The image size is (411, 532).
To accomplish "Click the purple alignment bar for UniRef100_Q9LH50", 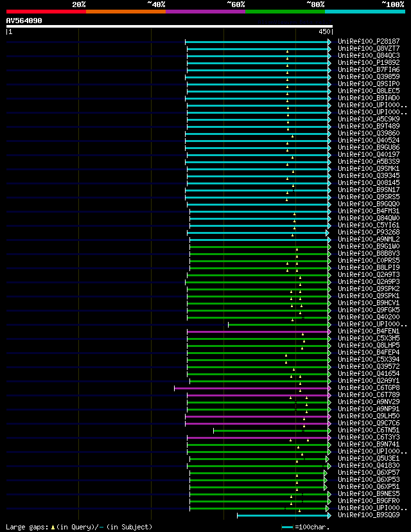I will pos(257,416).
